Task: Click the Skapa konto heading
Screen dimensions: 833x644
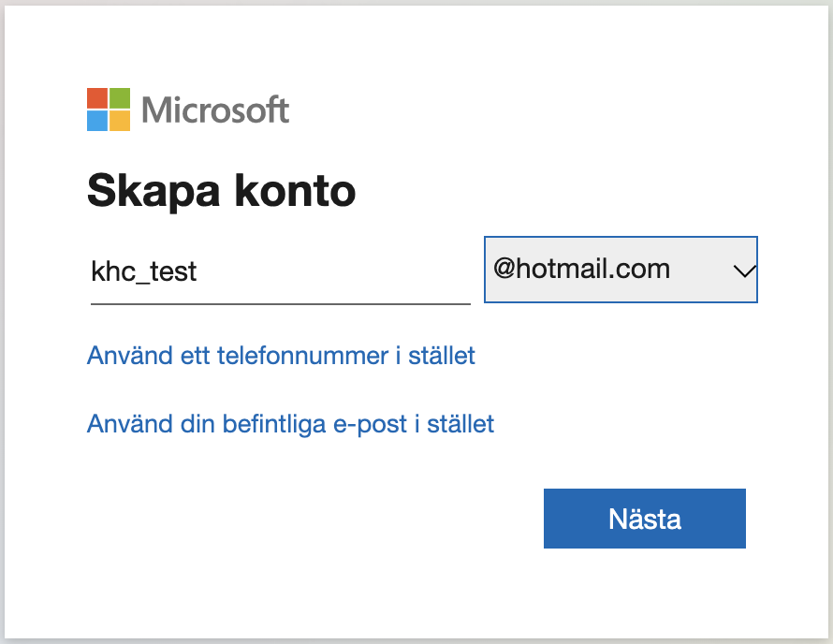Action: [222, 191]
